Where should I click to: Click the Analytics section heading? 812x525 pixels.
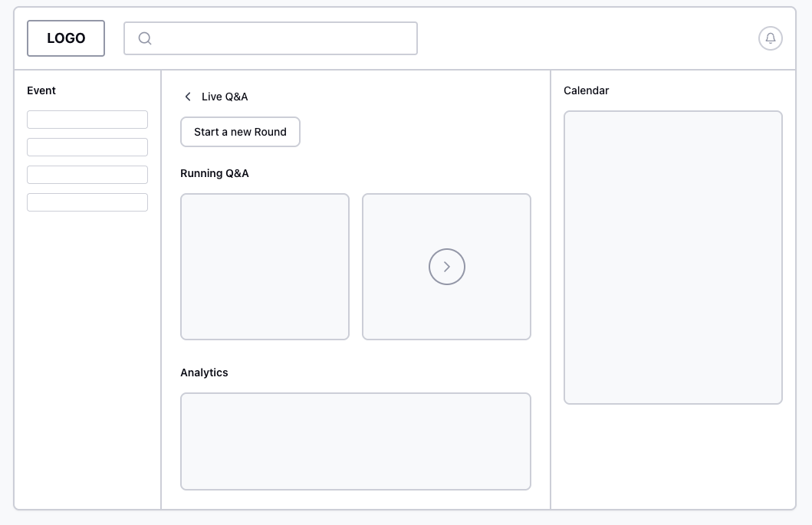[204, 372]
